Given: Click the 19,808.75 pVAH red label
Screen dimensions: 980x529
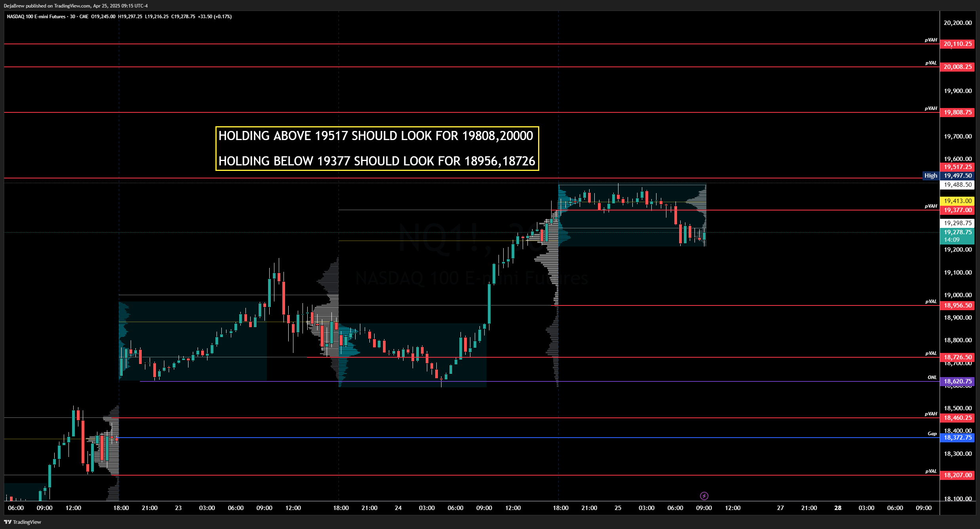Looking at the screenshot, I should click(957, 112).
